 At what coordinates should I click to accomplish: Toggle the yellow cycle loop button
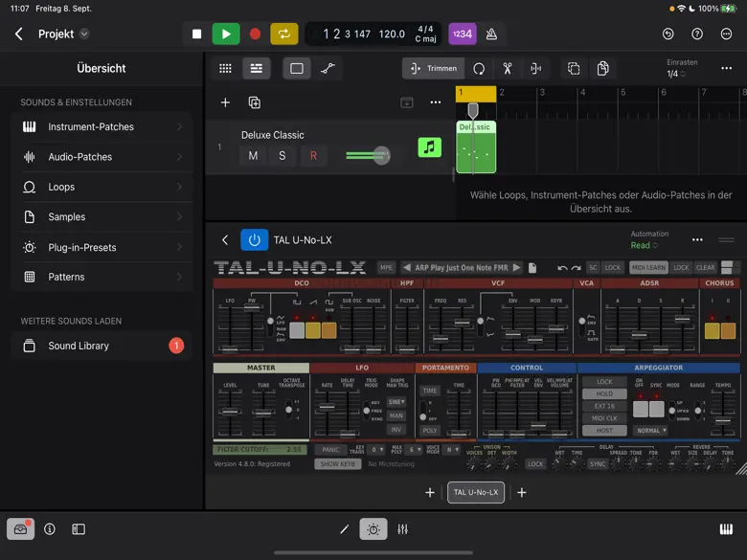click(x=283, y=34)
